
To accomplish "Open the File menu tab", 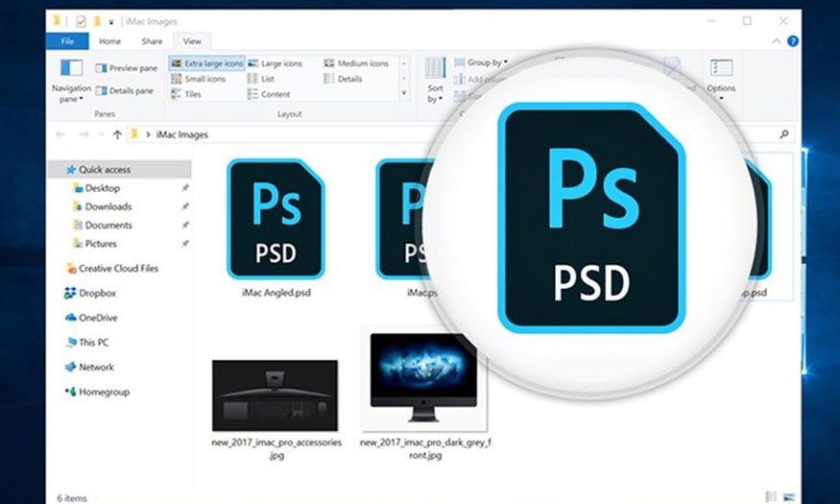I will [x=66, y=41].
